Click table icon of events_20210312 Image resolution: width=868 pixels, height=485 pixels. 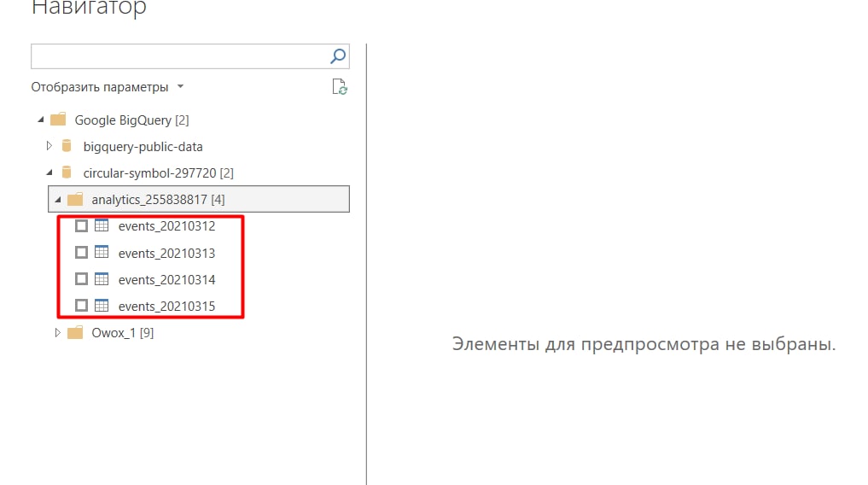pos(102,225)
